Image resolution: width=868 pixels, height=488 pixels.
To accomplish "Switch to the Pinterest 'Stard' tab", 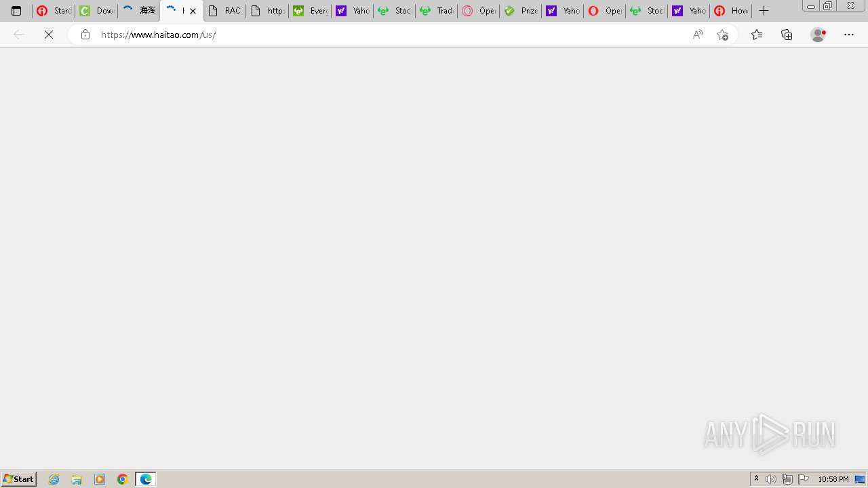I will (54, 11).
